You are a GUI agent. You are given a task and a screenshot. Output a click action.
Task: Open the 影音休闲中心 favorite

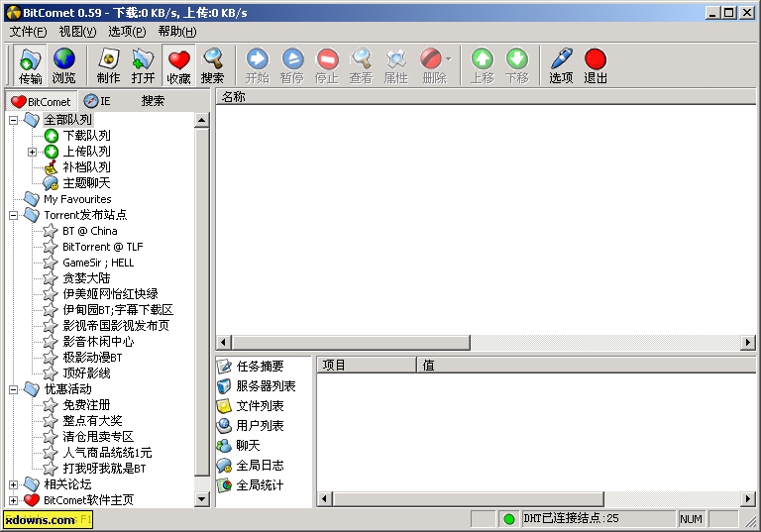pyautogui.click(x=98, y=342)
